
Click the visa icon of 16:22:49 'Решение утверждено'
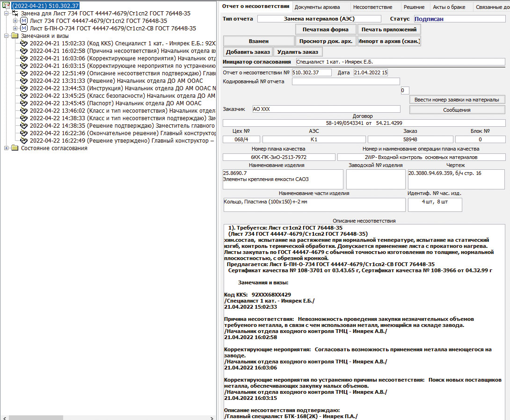coord(24,141)
